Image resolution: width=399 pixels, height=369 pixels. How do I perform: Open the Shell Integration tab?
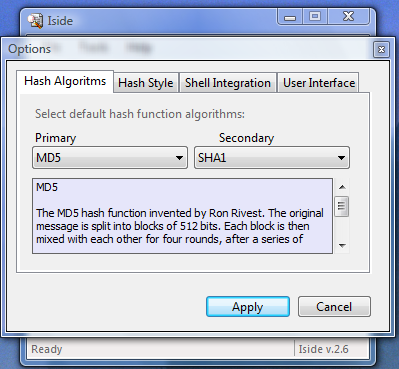point(228,83)
